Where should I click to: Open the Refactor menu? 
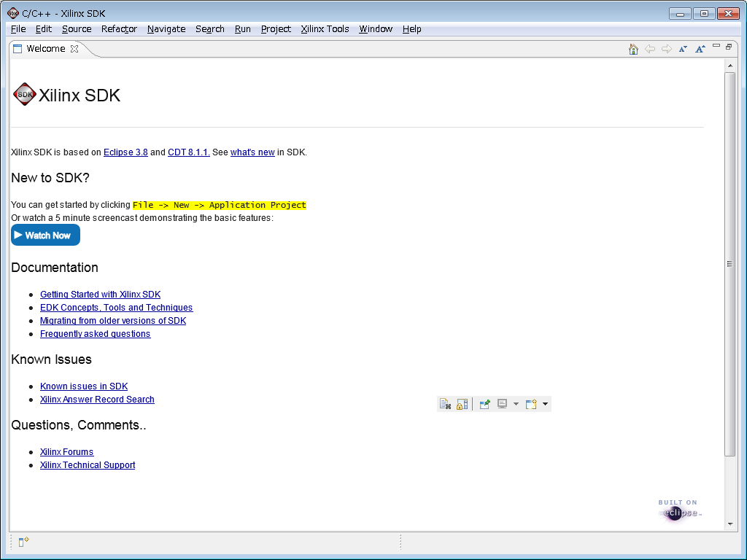click(119, 29)
